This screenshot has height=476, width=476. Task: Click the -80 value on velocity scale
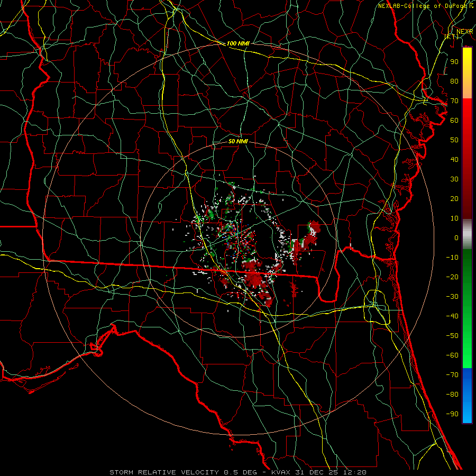coord(452,395)
